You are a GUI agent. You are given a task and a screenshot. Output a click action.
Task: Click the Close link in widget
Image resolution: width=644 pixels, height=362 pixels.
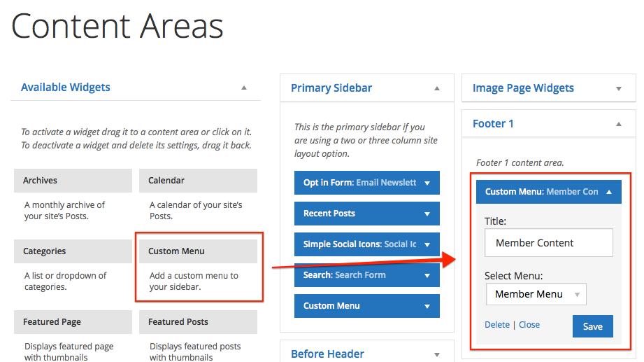pos(529,325)
